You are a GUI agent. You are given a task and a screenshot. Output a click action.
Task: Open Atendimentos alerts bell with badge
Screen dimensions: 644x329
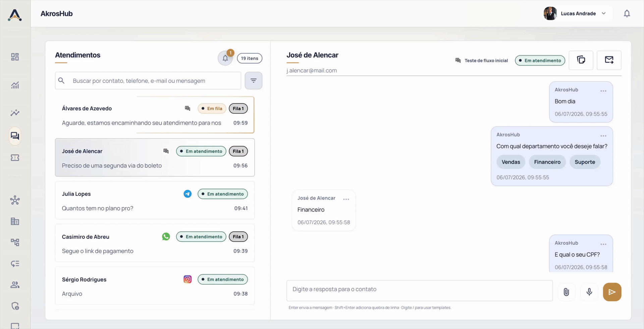pyautogui.click(x=225, y=58)
